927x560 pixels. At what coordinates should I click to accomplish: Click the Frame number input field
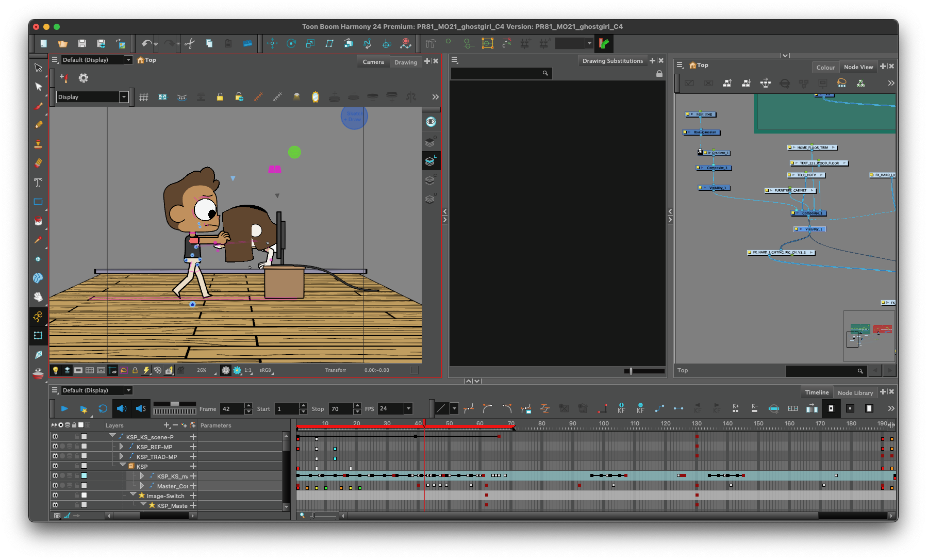[232, 408]
